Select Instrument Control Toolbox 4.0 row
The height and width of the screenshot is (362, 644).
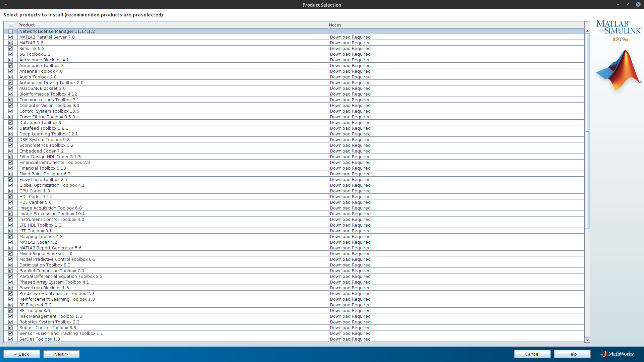point(294,220)
